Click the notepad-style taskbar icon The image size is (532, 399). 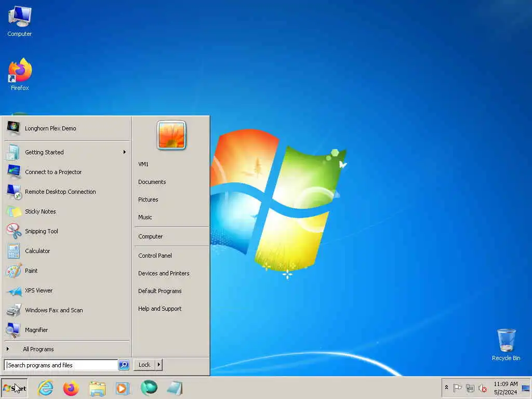click(175, 389)
